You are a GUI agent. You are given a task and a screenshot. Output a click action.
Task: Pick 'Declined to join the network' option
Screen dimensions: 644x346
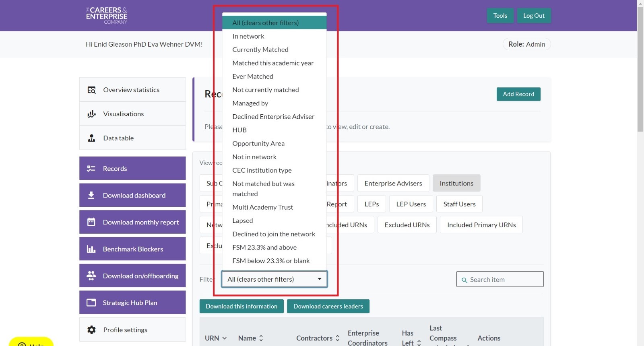click(x=274, y=234)
